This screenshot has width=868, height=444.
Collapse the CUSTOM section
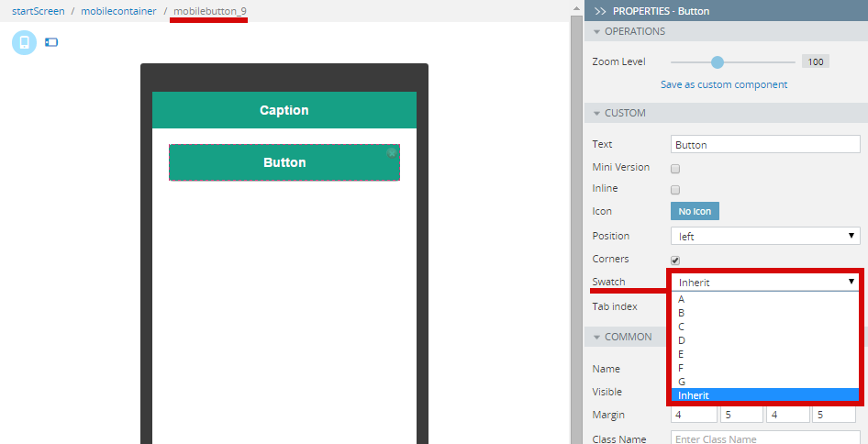click(596, 113)
